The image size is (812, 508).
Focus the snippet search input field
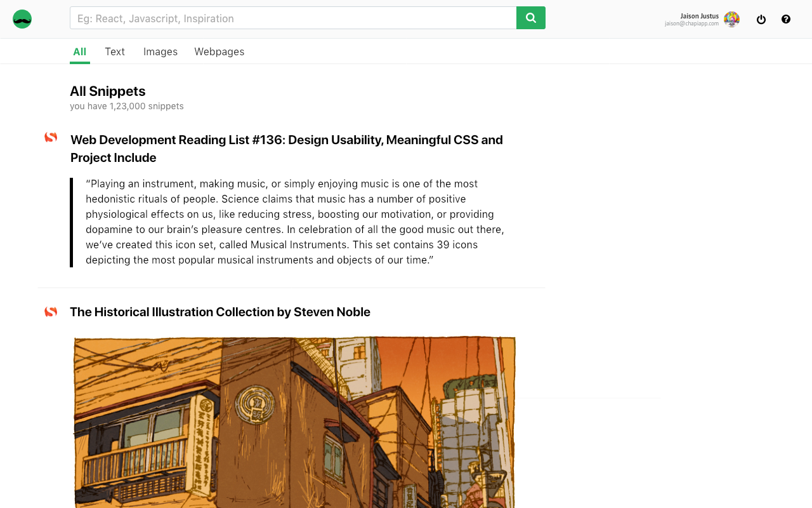pyautogui.click(x=293, y=18)
